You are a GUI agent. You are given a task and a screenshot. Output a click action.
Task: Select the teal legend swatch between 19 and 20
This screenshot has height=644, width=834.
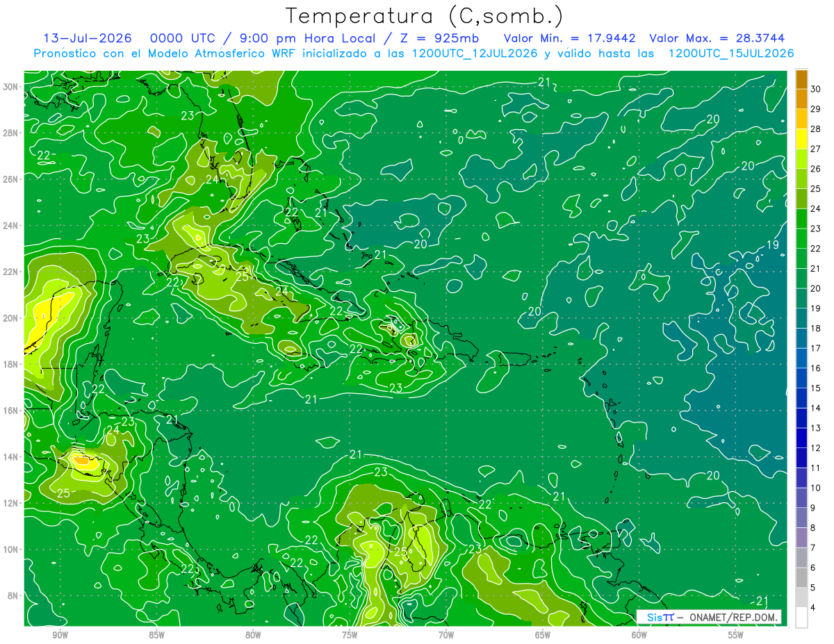pyautogui.click(x=801, y=298)
